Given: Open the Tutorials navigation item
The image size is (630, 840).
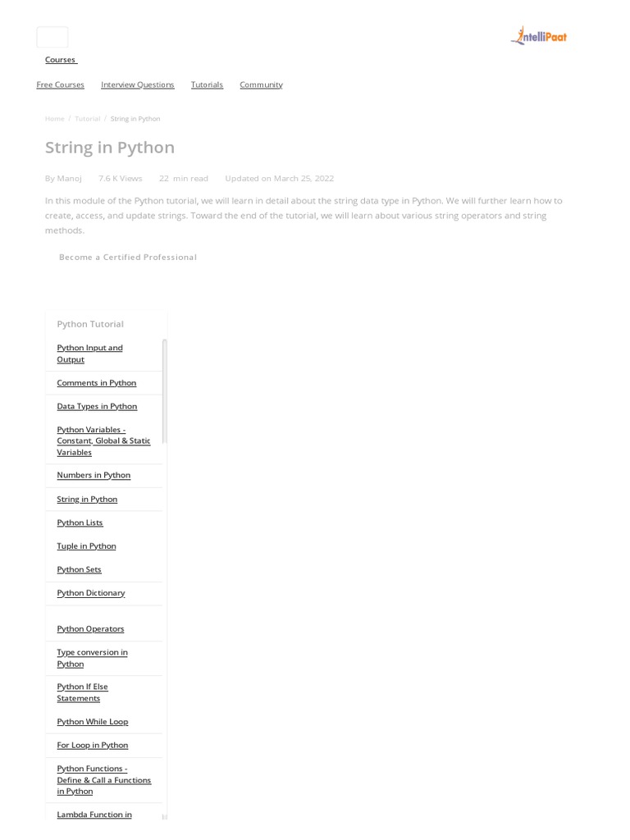Looking at the screenshot, I should pyautogui.click(x=207, y=84).
